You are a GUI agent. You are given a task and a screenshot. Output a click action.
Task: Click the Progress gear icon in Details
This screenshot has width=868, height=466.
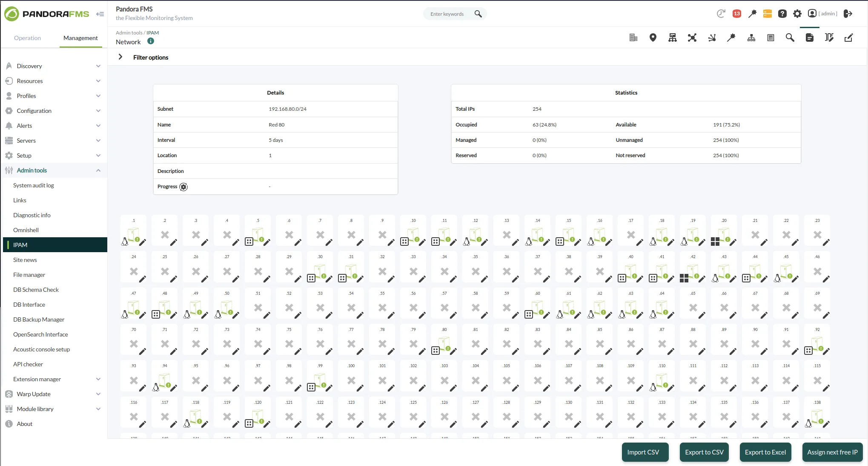183,187
